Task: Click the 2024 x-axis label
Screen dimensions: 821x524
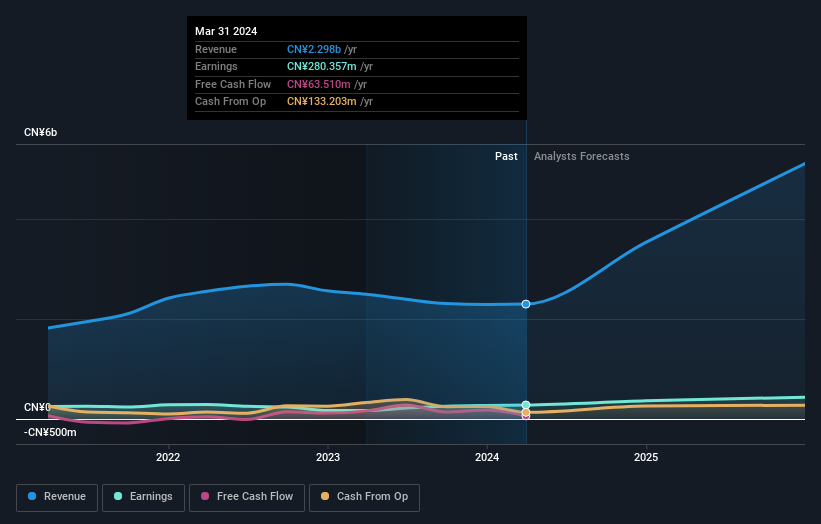Action: pyautogui.click(x=487, y=457)
